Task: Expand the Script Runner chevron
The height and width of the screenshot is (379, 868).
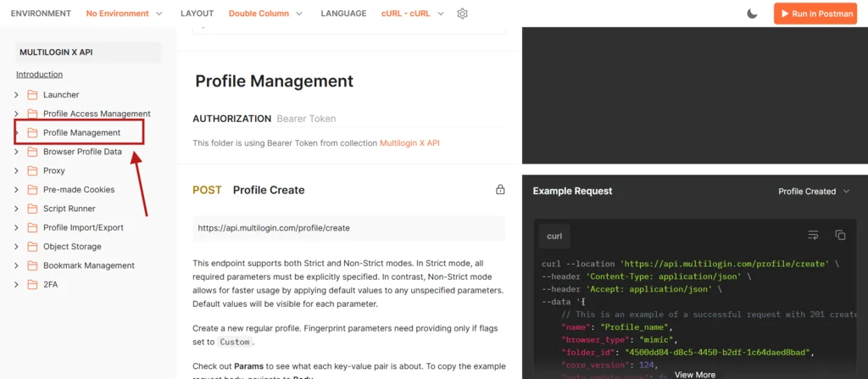Action: [x=17, y=209]
